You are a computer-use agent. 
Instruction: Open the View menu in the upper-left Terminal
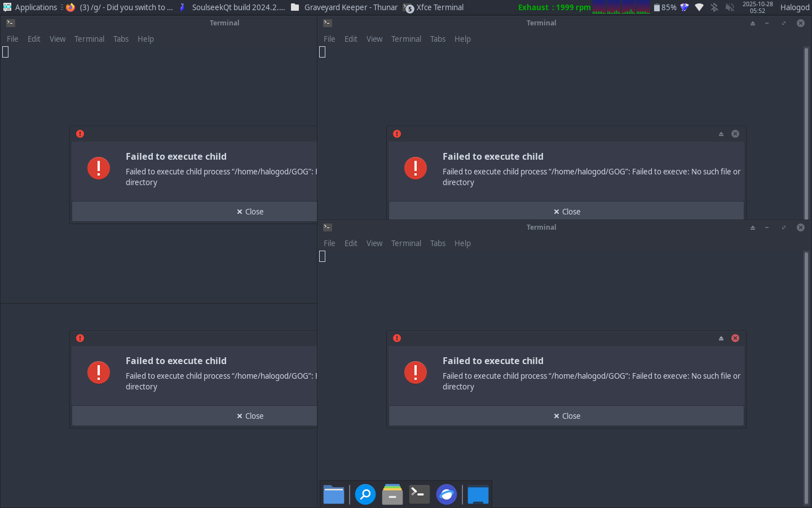click(58, 39)
